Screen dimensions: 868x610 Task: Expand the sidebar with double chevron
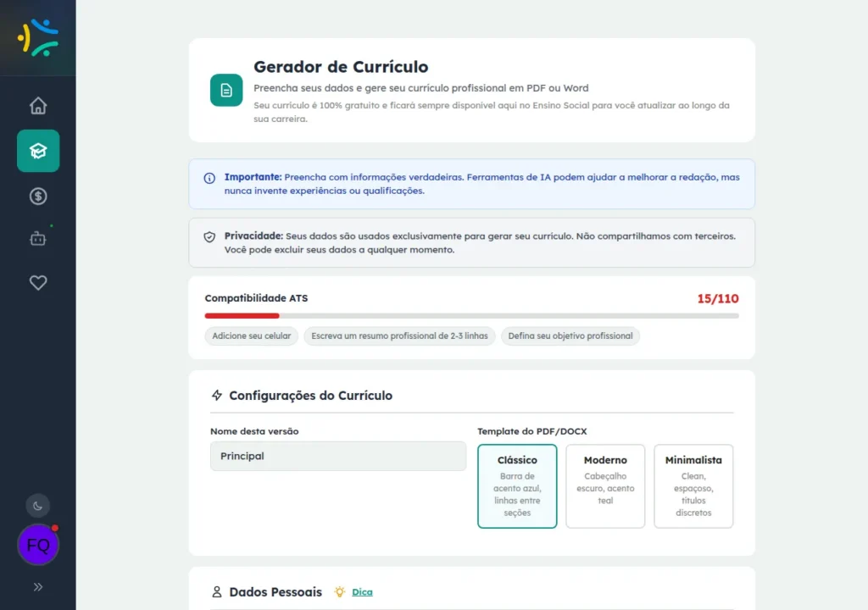tap(38, 587)
